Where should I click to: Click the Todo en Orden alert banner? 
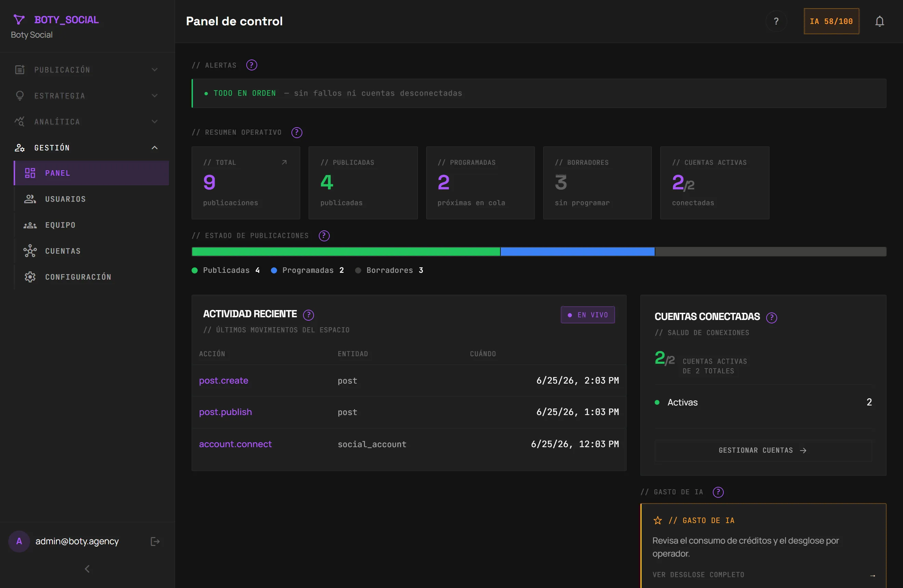click(x=539, y=93)
